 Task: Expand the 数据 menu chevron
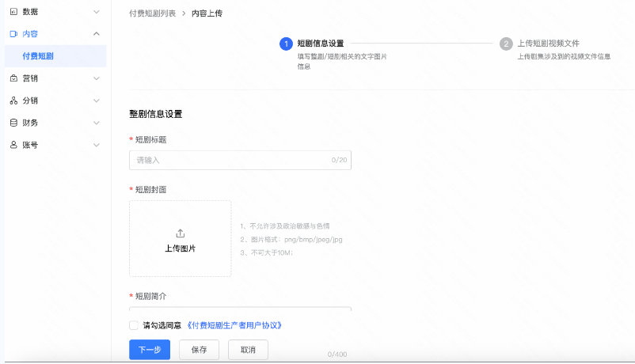[97, 12]
